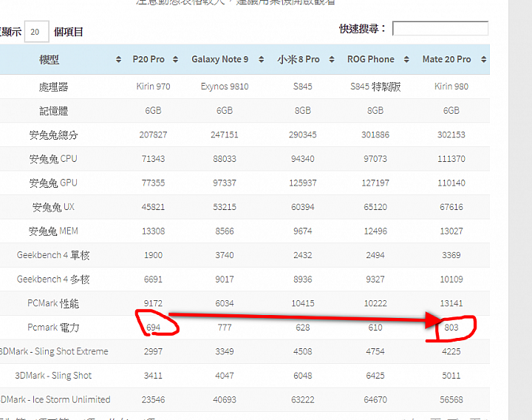Select the 3DMark - Sling Shot row label

[x=53, y=376]
